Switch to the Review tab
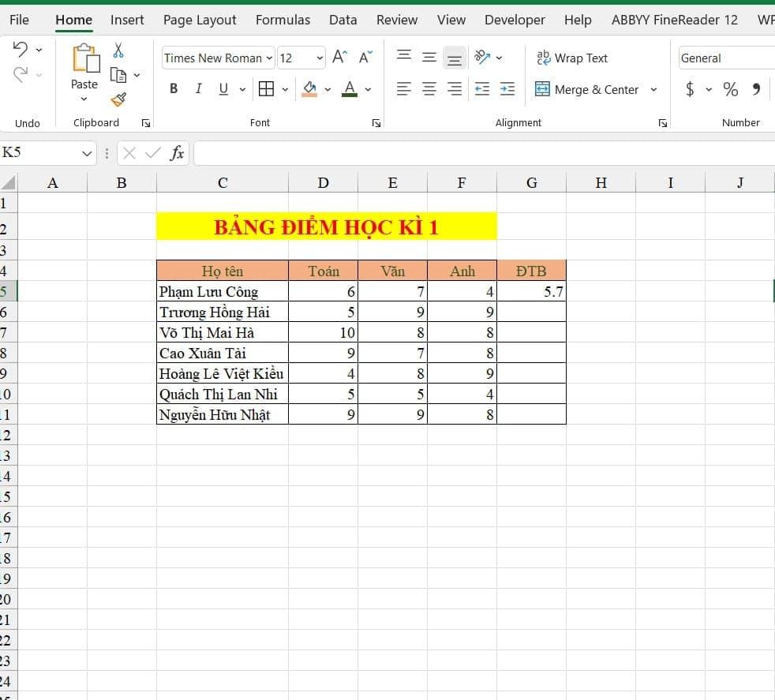 click(397, 20)
